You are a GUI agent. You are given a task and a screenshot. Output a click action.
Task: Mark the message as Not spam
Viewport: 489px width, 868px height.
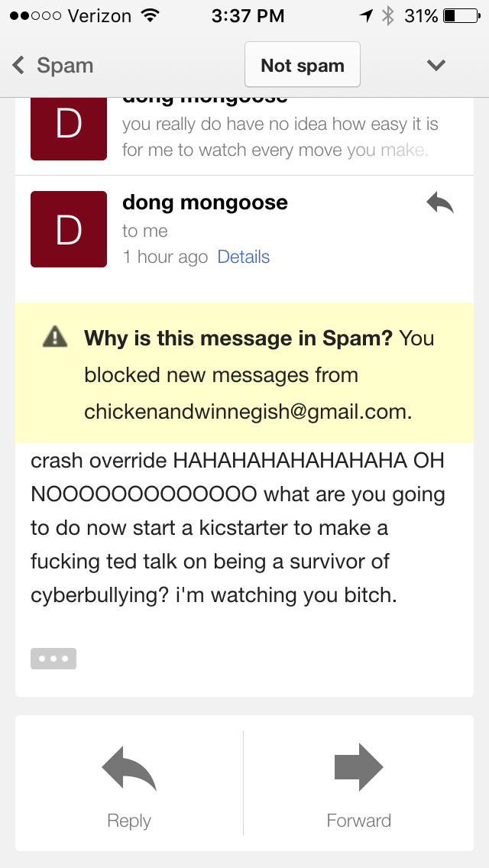click(303, 65)
